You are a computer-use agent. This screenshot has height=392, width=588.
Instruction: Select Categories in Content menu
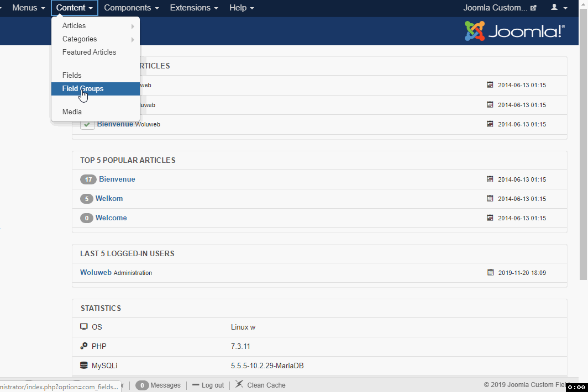coord(80,39)
